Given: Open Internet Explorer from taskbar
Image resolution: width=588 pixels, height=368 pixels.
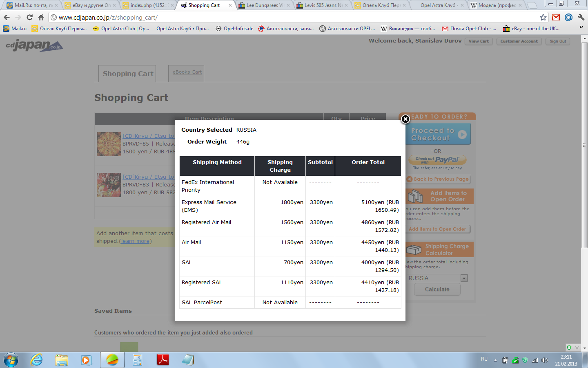Looking at the screenshot, I should coord(37,360).
